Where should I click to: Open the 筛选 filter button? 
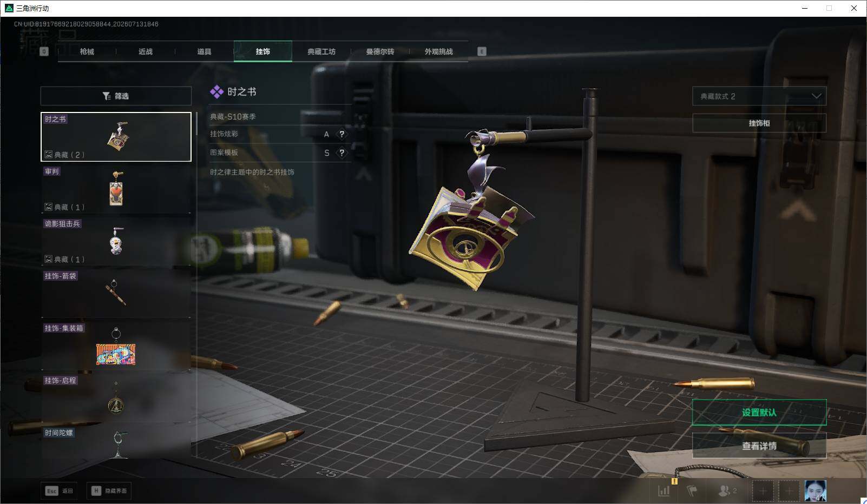116,96
